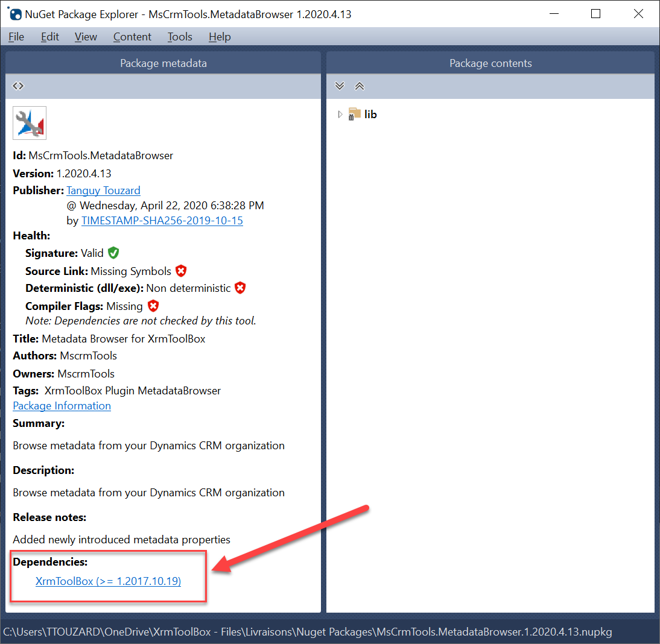Click the Tags XrmToolBox Plugin MetadataBrowser text
The width and height of the screenshot is (660, 644).
coord(133,391)
